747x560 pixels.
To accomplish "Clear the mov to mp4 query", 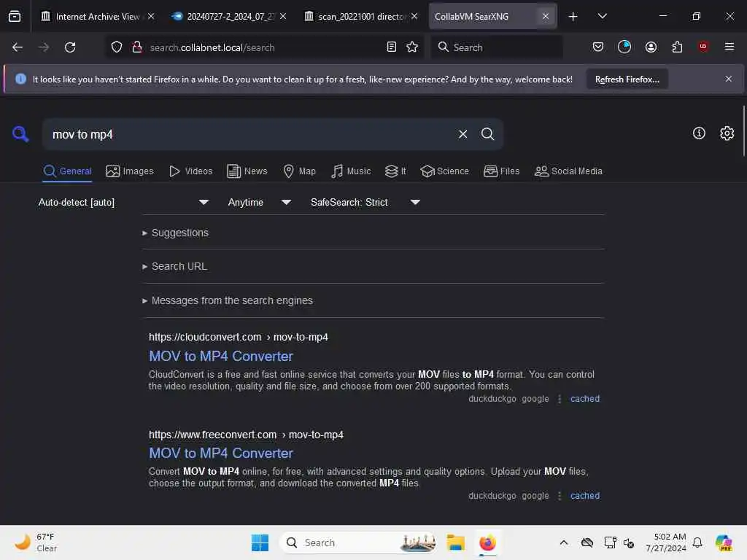I will [462, 134].
